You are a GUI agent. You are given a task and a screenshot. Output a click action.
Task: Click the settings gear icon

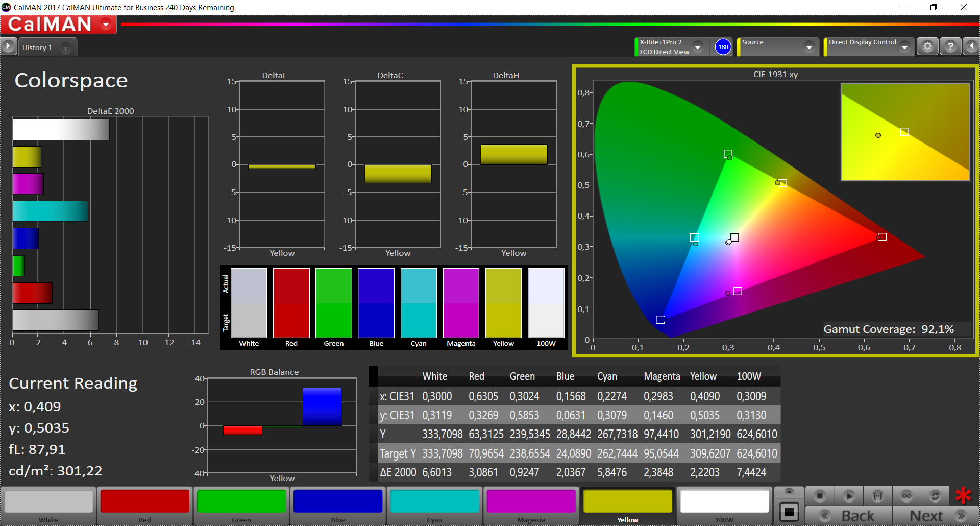tap(927, 47)
